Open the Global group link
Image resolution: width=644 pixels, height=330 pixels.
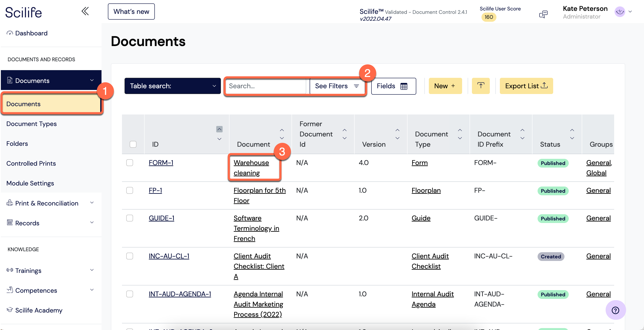596,173
